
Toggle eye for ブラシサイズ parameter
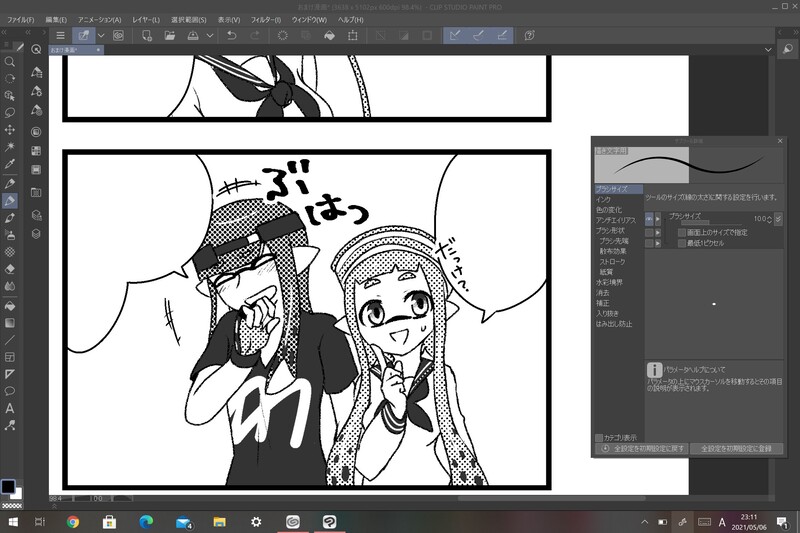pos(649,219)
